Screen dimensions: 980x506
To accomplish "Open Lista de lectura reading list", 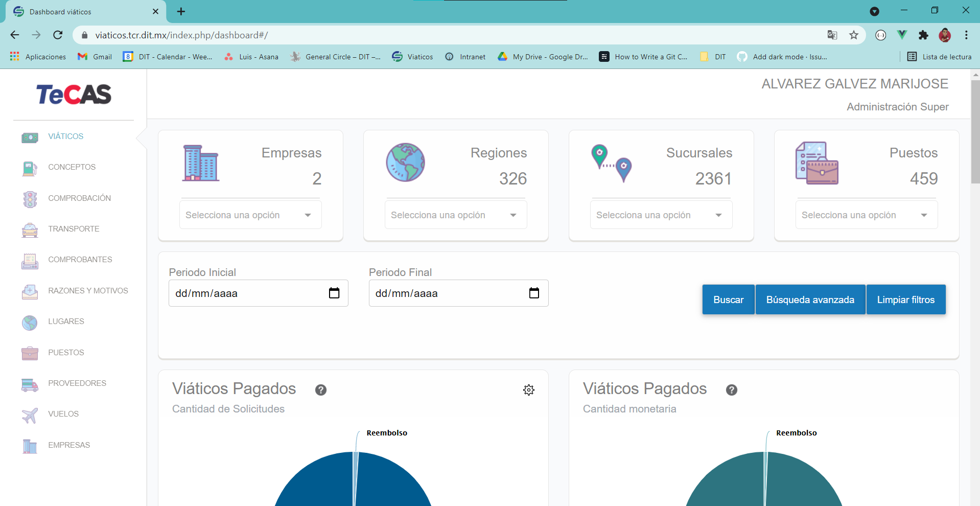I will (x=940, y=57).
